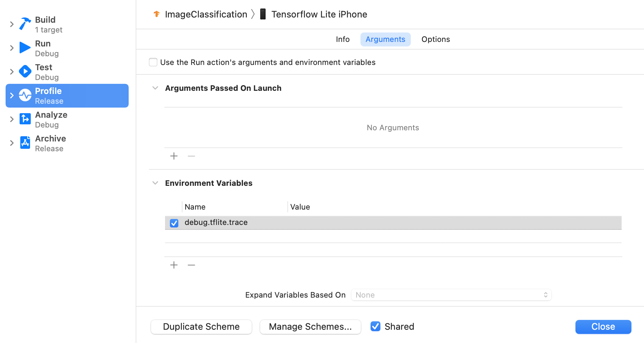This screenshot has height=343, width=644.
Task: Disable the Shared checkbox
Action: 375,326
